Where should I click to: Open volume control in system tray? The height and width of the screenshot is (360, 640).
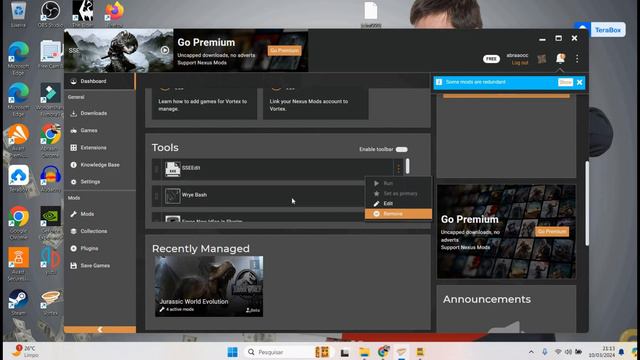[568, 352]
